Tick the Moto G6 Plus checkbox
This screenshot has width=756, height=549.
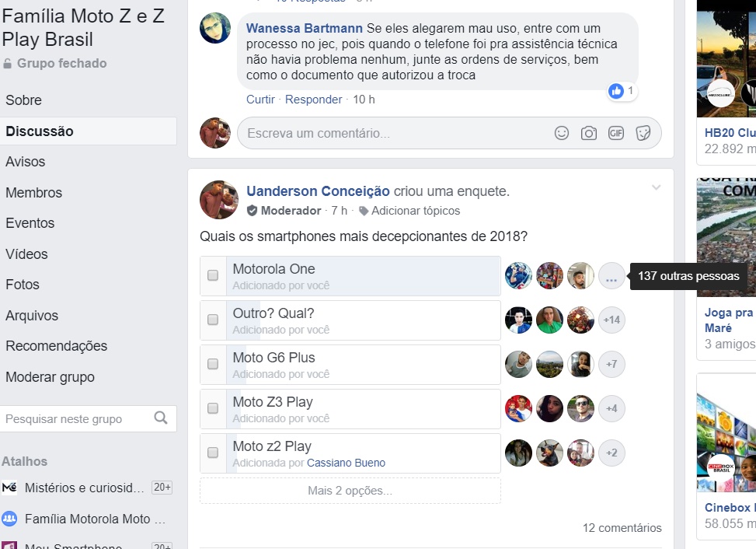[213, 364]
